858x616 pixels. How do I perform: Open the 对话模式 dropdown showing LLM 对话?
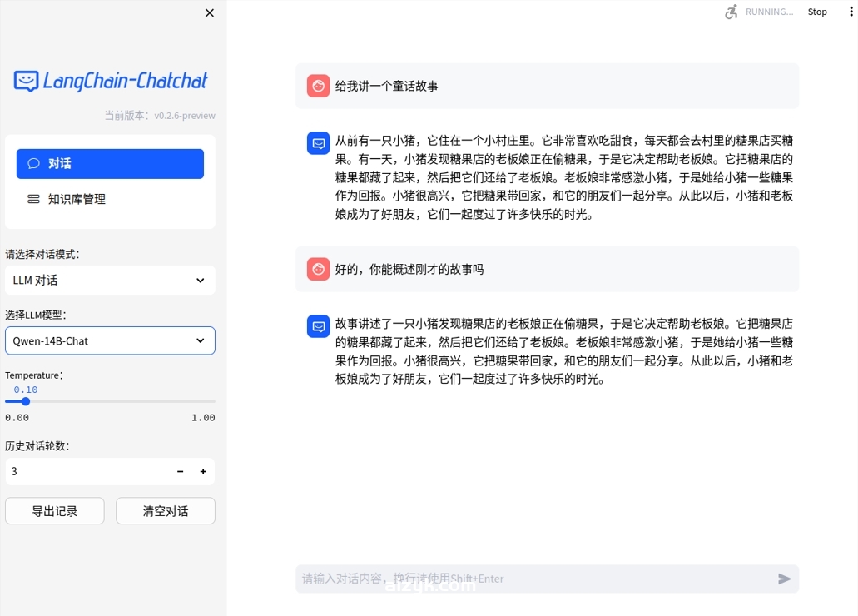point(110,281)
